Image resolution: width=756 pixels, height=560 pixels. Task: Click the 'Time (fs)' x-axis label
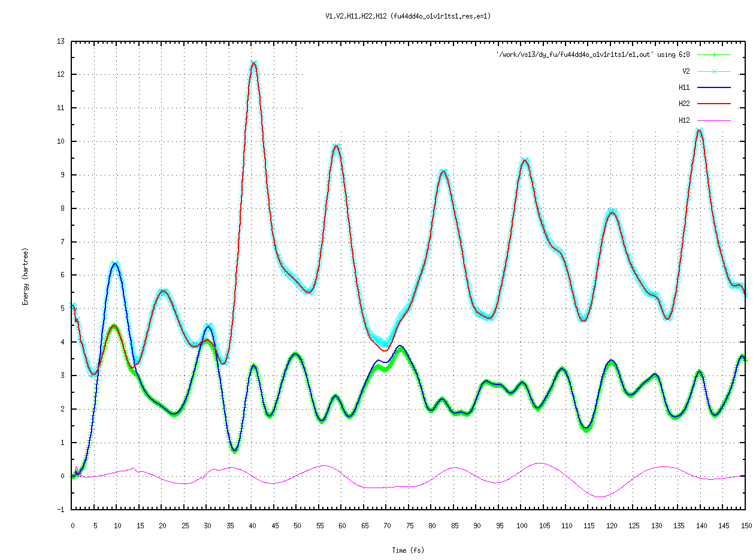tap(408, 550)
